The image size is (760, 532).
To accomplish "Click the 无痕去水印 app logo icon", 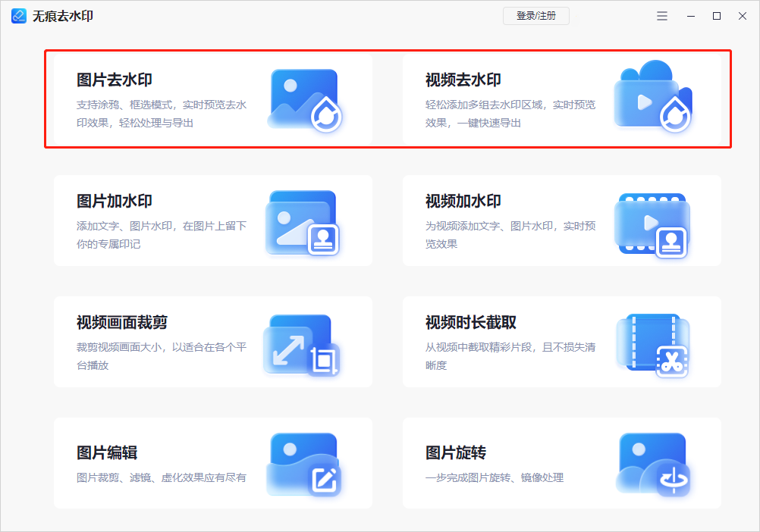I will [x=19, y=16].
